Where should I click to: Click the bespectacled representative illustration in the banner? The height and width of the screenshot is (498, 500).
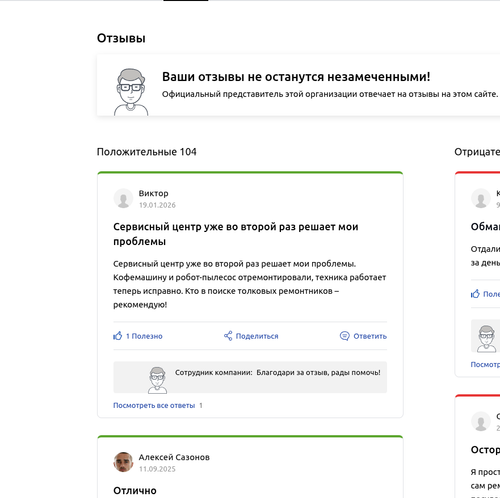point(131,92)
